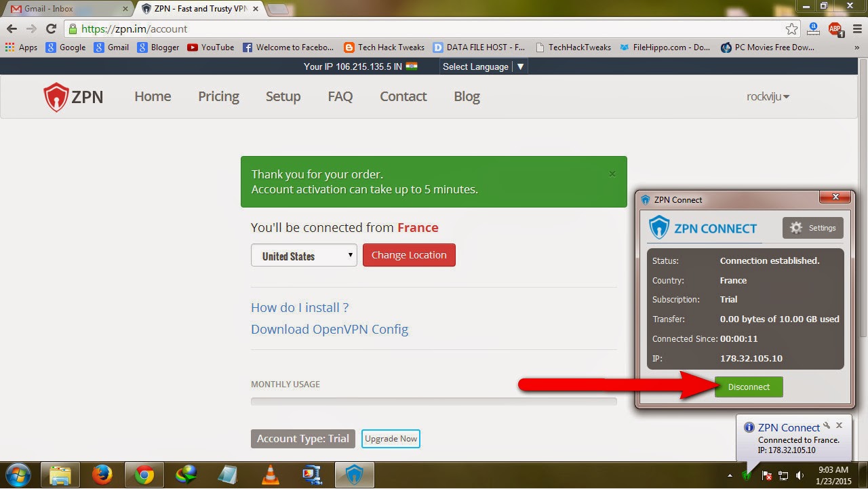This screenshot has width=868, height=489.
Task: Go back using the browser back arrow
Action: (x=12, y=29)
